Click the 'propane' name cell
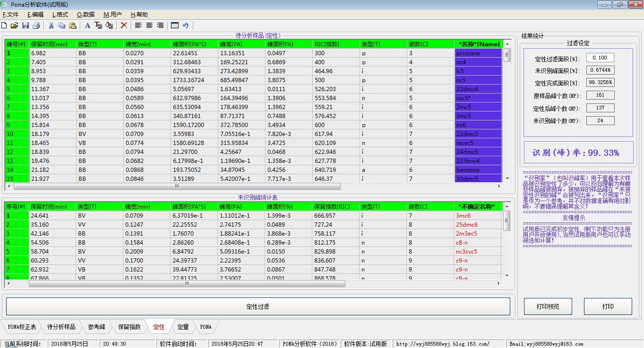Viewport: 644px width, 348px height. point(478,53)
